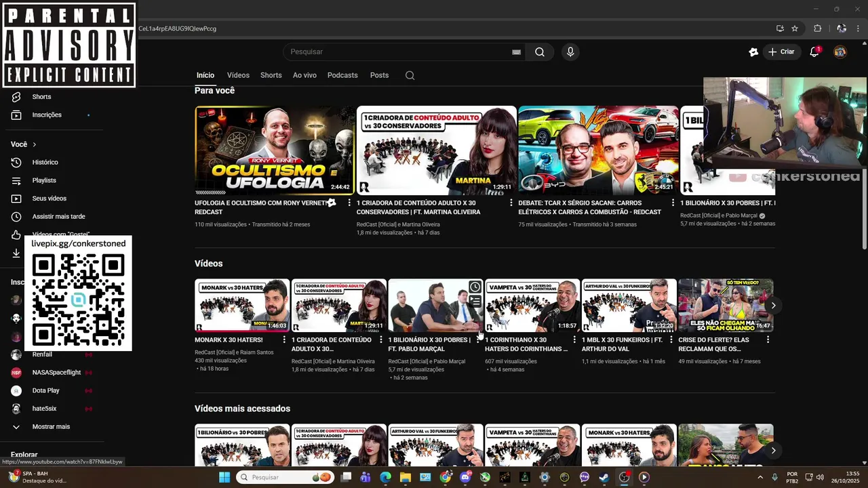Open File Explorer from taskbar
Screen dimensions: 868x488
406,477
